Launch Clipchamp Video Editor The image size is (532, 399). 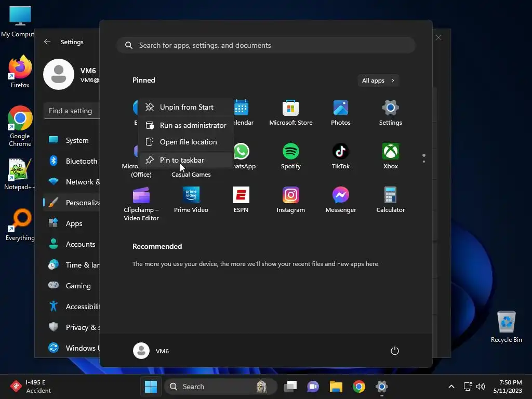click(x=141, y=204)
